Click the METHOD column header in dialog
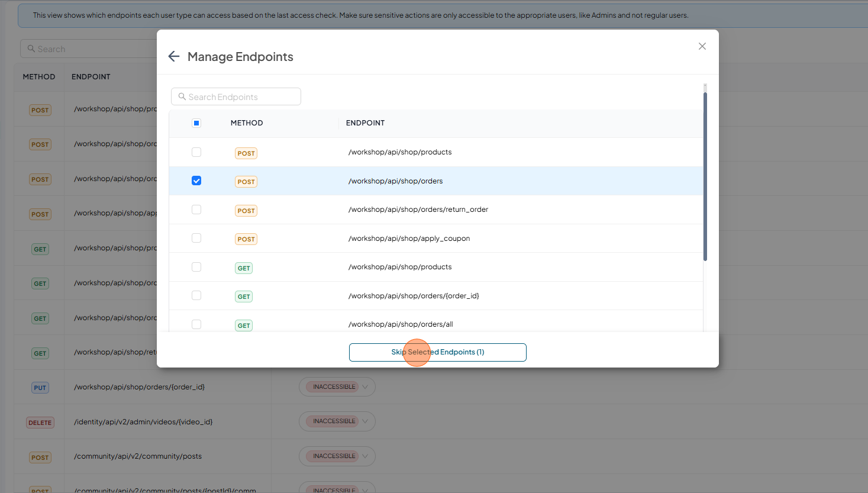 pyautogui.click(x=247, y=123)
